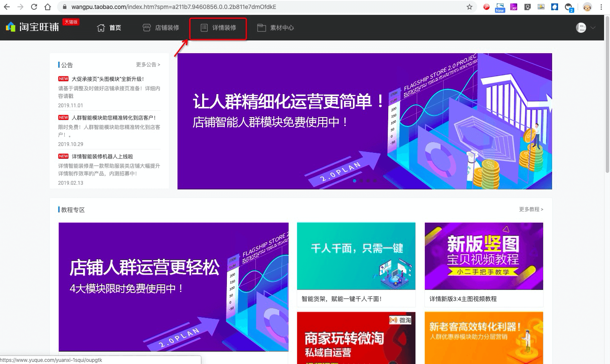Click the 天猫版 red badge
Screen dimensions: 610x364
click(71, 22)
